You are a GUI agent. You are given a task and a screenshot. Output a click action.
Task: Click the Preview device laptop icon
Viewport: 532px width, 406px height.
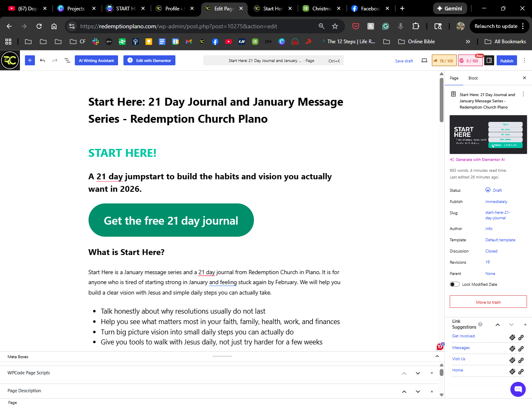(x=424, y=61)
